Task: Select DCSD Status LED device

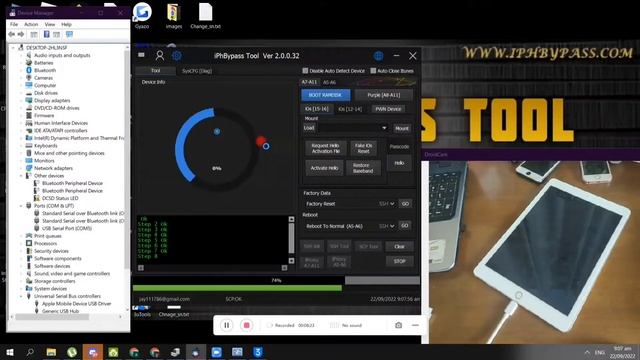Action: 60,198
